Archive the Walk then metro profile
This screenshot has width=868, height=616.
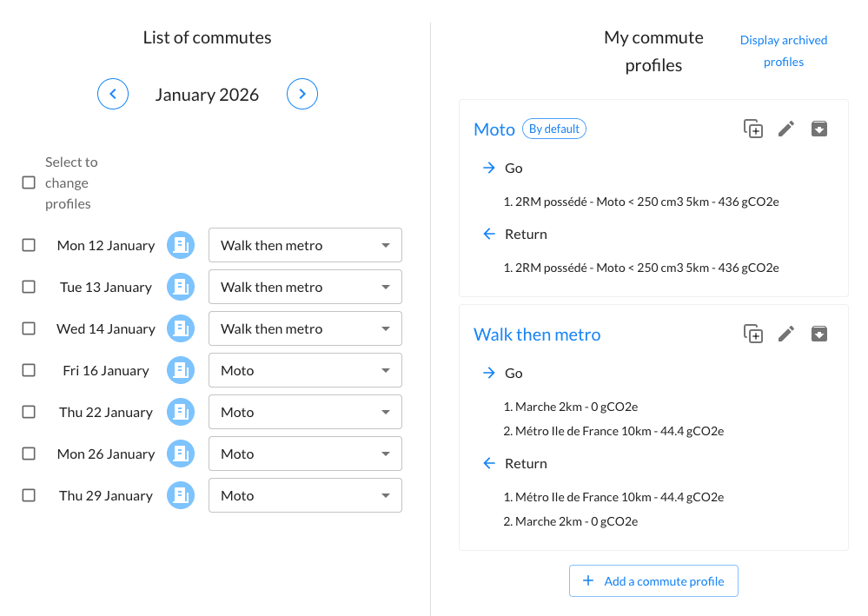[x=818, y=333]
